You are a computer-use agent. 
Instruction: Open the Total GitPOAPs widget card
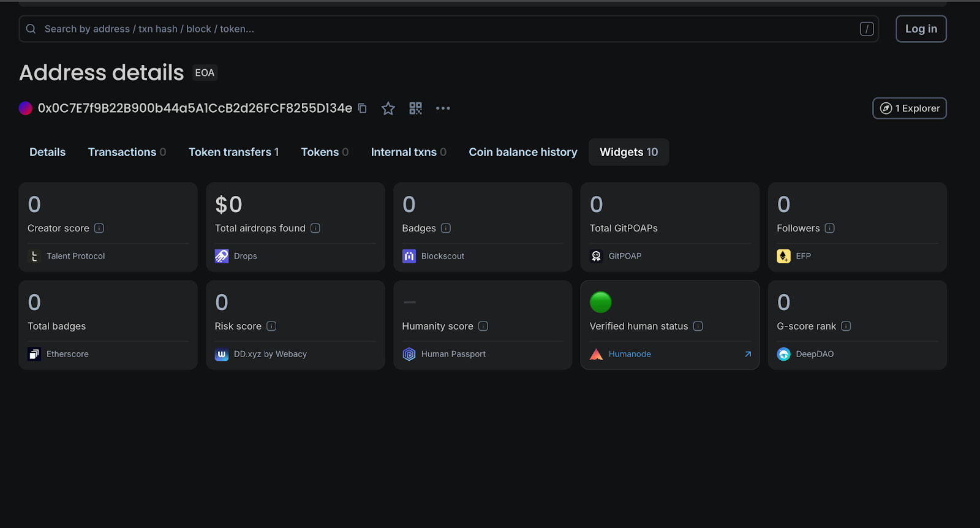click(x=670, y=227)
